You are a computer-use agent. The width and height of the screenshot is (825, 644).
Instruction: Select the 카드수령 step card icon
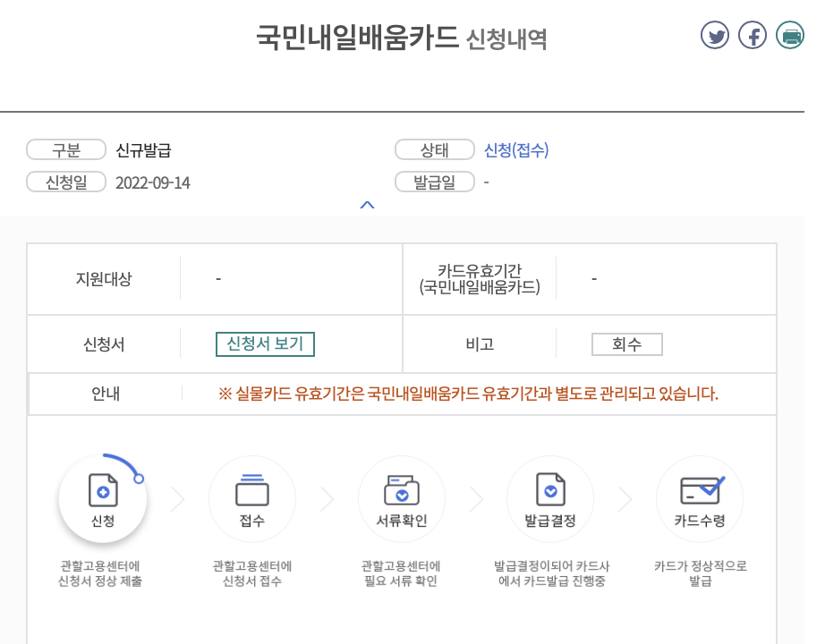tap(702, 490)
